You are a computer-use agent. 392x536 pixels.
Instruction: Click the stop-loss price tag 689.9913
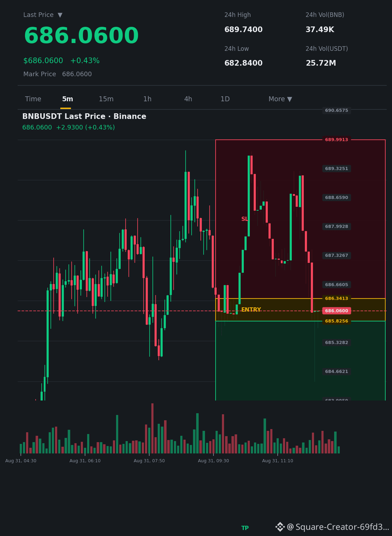click(x=337, y=140)
